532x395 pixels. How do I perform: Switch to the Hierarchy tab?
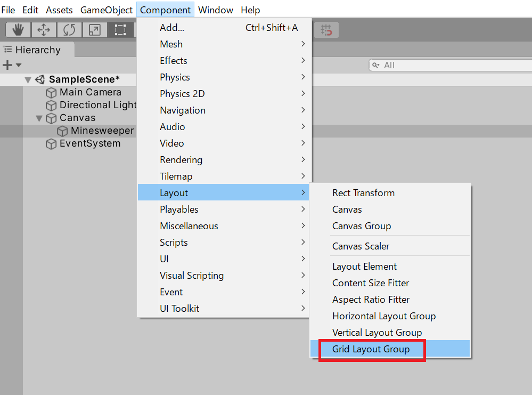pos(37,50)
